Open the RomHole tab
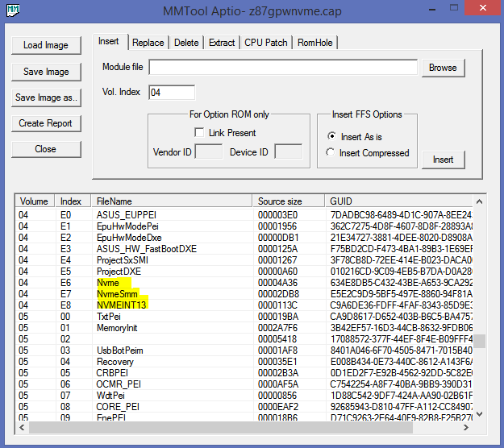Screen dimensions: 504x448 click(x=315, y=43)
